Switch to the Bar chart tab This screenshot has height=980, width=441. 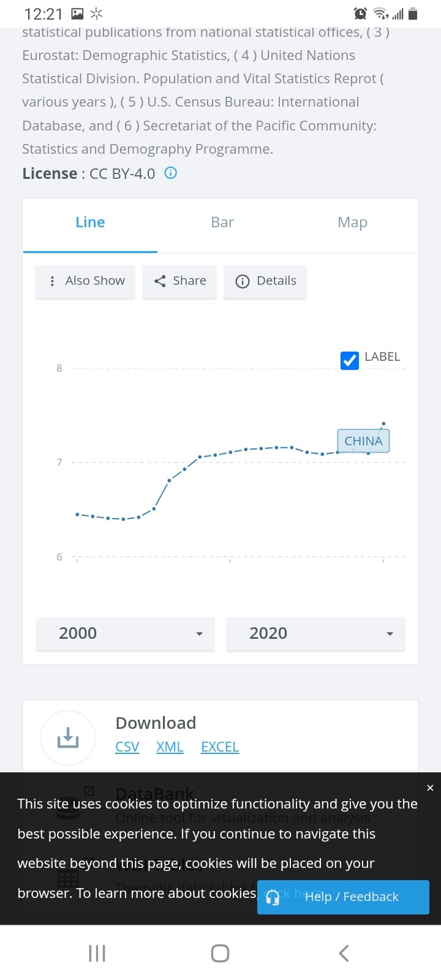click(222, 222)
